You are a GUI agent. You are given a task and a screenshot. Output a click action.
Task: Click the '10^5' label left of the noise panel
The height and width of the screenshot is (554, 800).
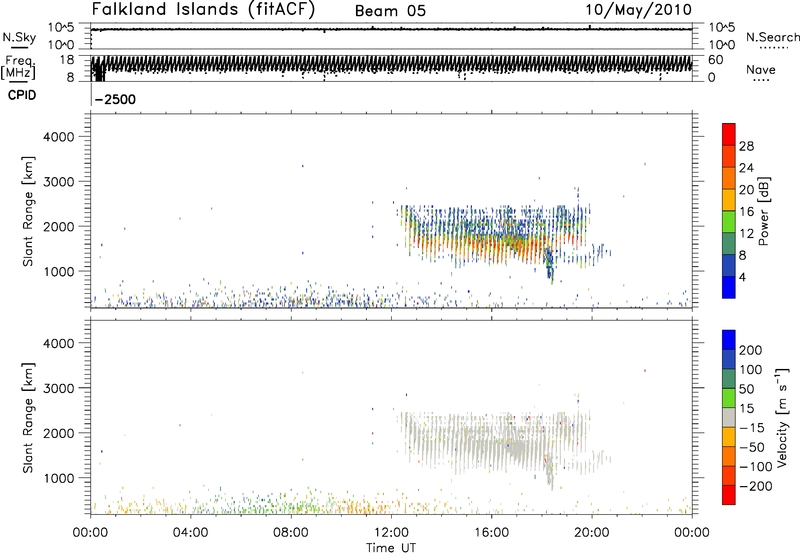coord(61,28)
